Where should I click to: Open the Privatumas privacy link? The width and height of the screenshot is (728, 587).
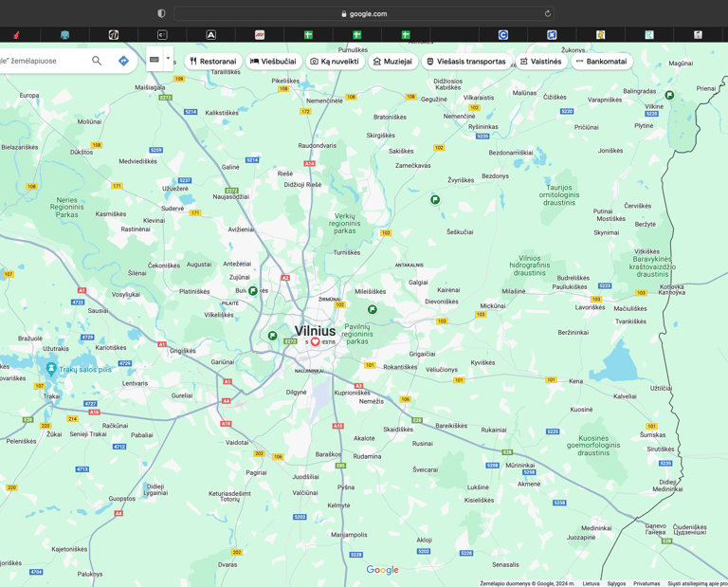pos(646,584)
